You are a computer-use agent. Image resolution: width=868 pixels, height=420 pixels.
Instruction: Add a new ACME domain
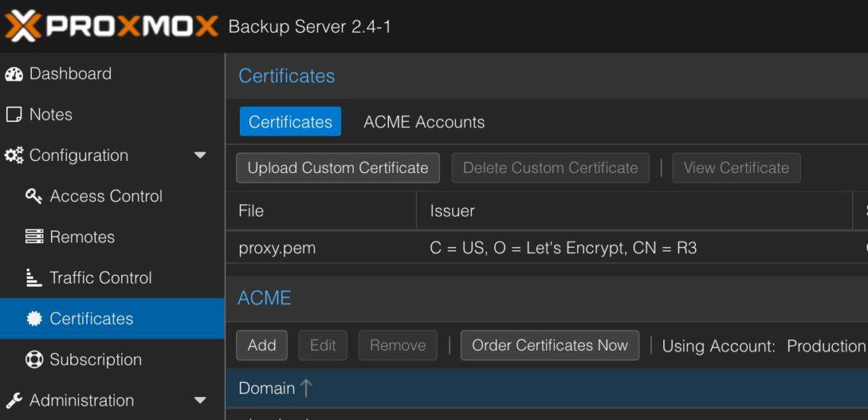261,345
